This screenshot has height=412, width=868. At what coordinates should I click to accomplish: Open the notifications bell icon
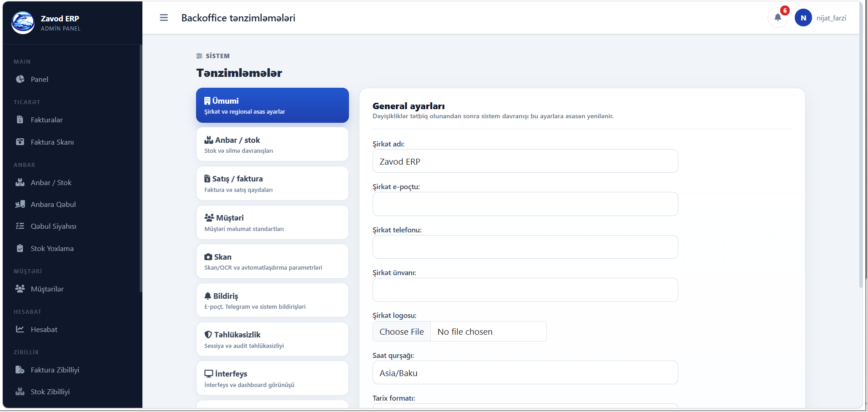coord(777,18)
